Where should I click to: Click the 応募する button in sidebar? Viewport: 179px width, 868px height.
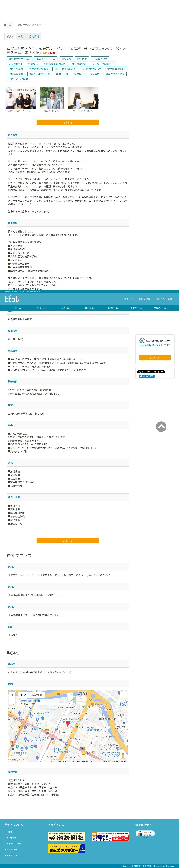155,357
